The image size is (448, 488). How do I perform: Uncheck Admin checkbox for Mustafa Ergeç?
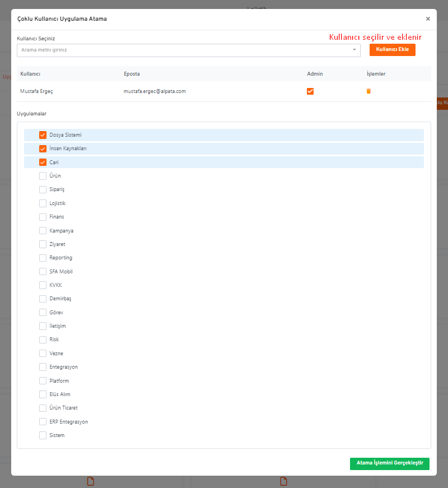(x=310, y=91)
